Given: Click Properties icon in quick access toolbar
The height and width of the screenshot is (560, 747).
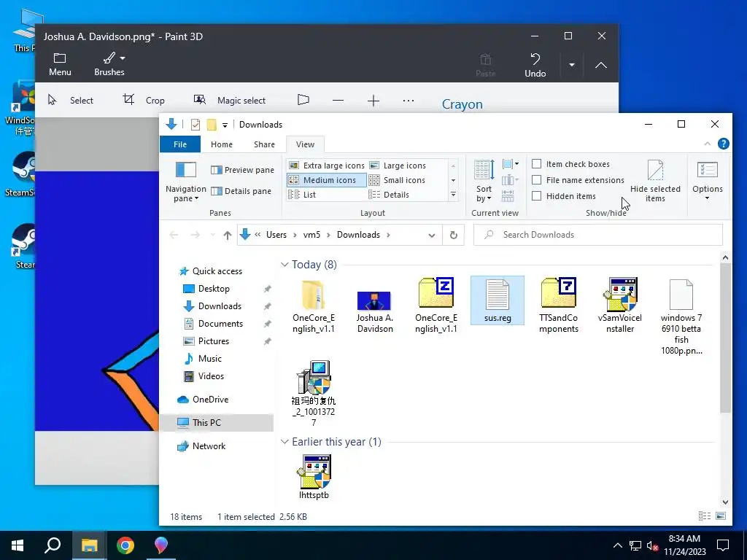Looking at the screenshot, I should (x=196, y=124).
